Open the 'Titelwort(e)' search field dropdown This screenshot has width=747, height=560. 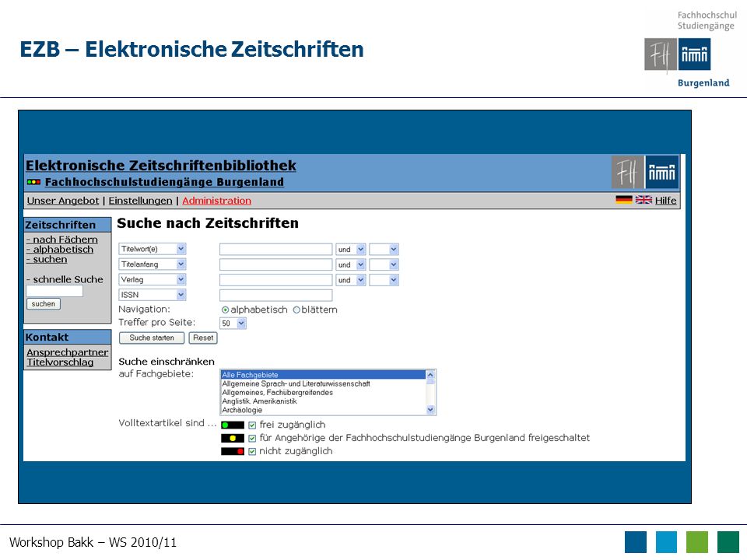pos(153,249)
